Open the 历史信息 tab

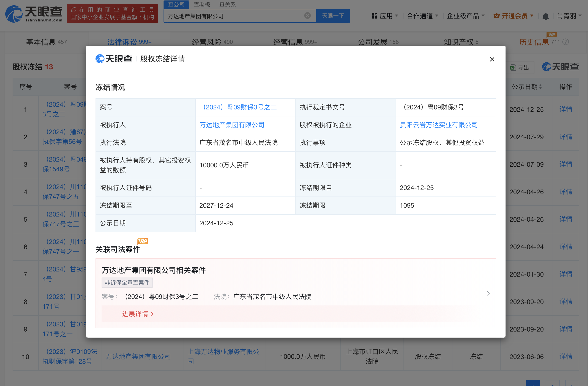[539, 42]
